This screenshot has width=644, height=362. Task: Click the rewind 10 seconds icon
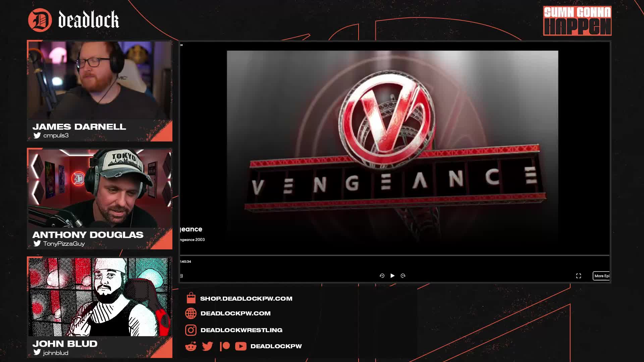[x=382, y=276]
